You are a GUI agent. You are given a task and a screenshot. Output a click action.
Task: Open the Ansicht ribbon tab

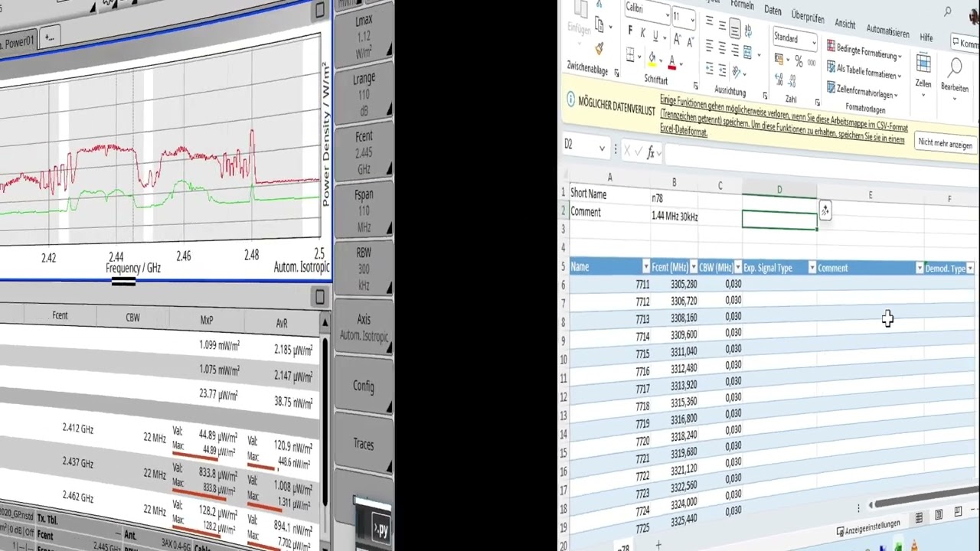click(x=844, y=24)
